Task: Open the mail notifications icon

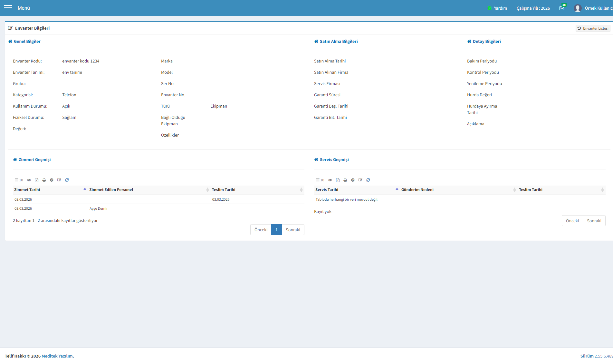Action: click(562, 8)
